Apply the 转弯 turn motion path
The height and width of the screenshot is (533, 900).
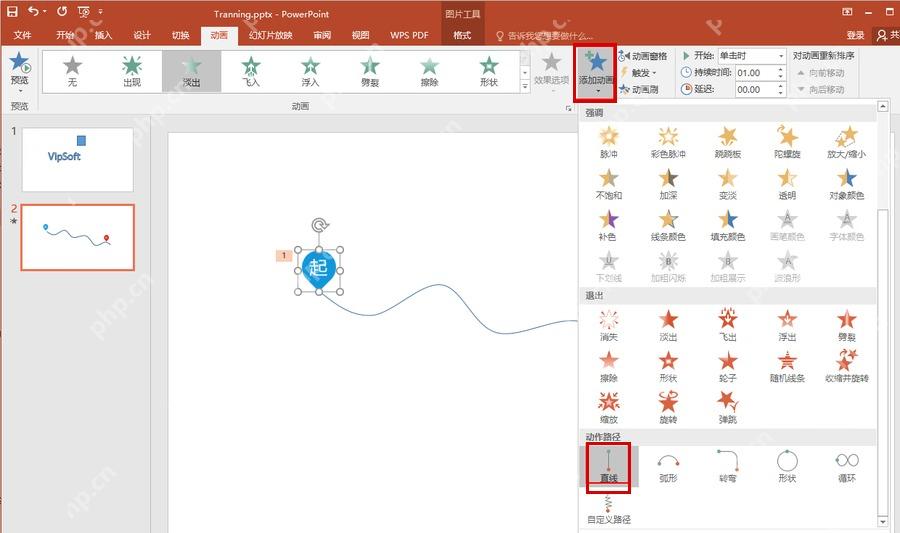tap(728, 466)
